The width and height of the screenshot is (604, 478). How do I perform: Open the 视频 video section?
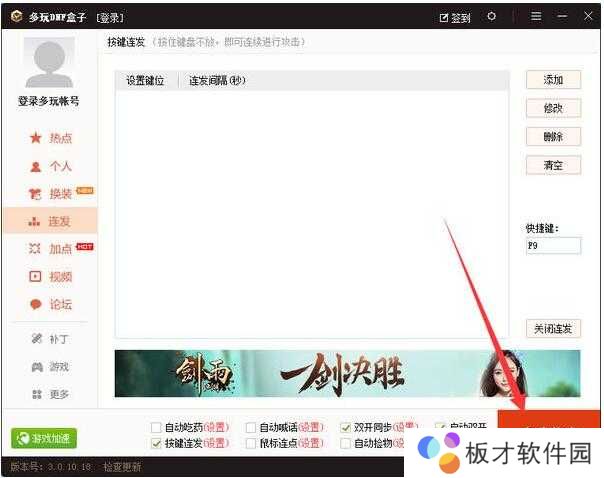(51, 277)
